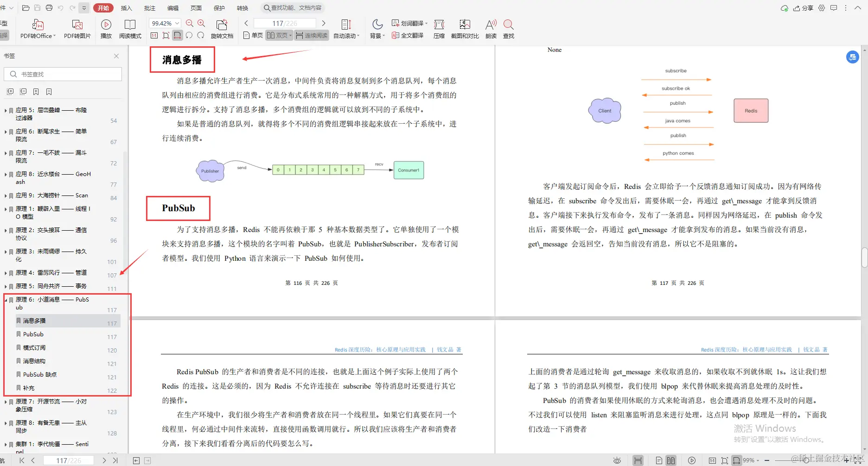
Task: Rotate the document with 旋转文档
Action: [x=222, y=29]
